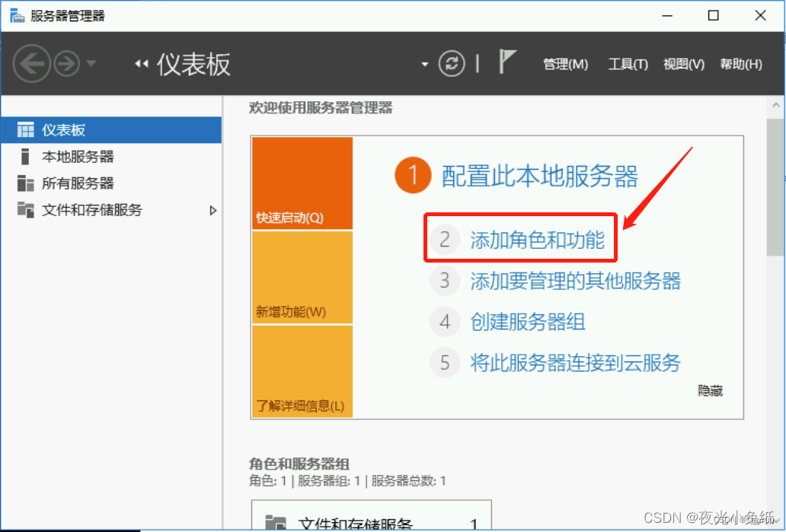Click 隐藏 to hide welcome tile
This screenshot has height=532, width=786.
pyautogui.click(x=711, y=390)
